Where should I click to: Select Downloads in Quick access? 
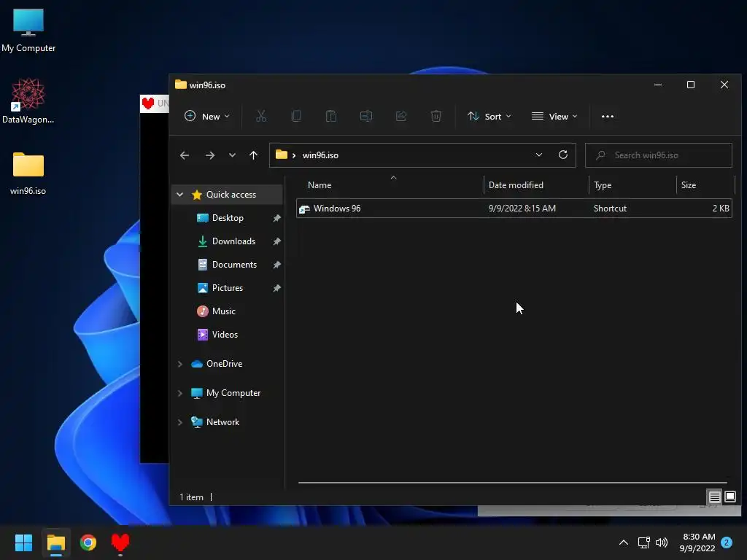(x=233, y=241)
